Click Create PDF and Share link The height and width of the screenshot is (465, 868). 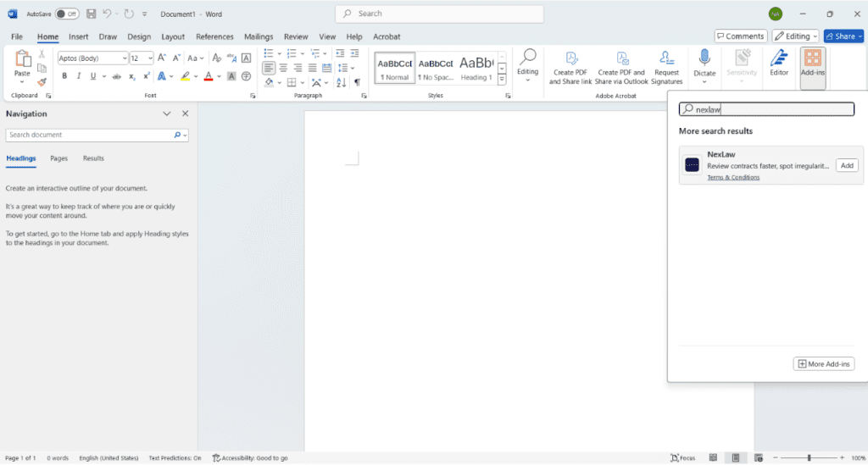tap(570, 68)
